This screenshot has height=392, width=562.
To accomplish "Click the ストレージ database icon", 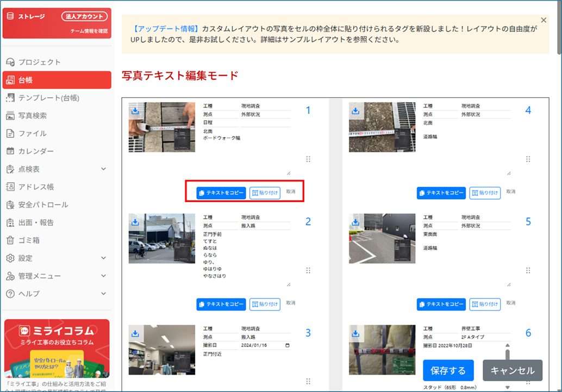I will pyautogui.click(x=10, y=16).
